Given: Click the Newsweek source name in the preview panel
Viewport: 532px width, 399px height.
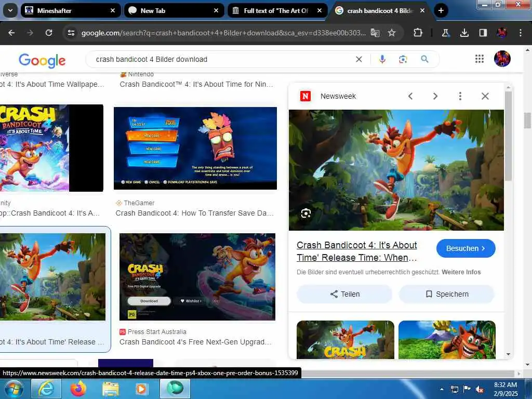Looking at the screenshot, I should coord(338,96).
